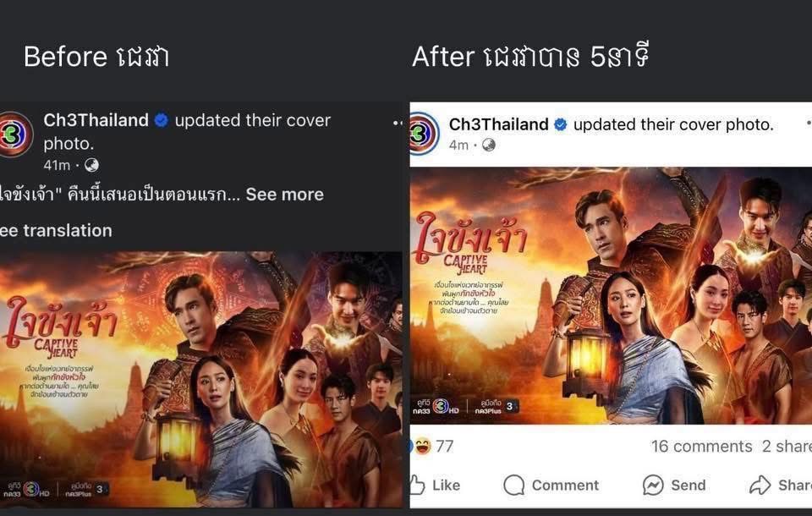
Task: Open Captive Heart cover photo in dark post
Action: pos(201,379)
